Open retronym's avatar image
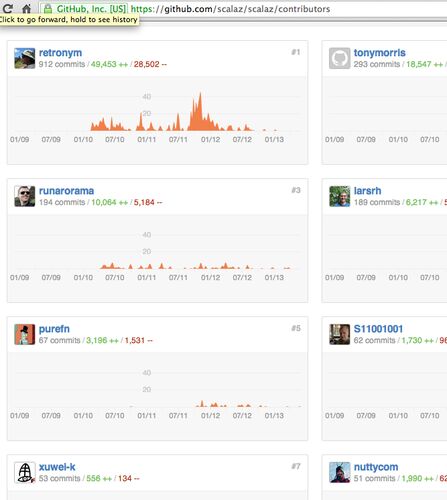 [x=25, y=58]
